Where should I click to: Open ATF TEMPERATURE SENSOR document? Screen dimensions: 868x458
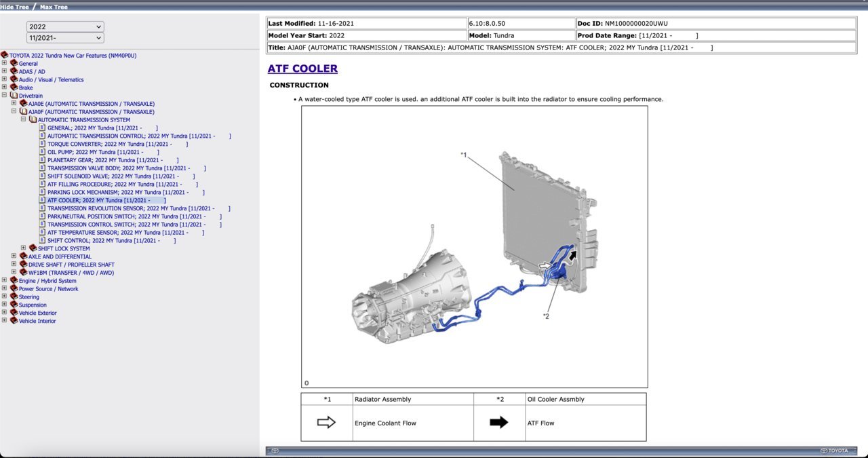click(x=125, y=232)
